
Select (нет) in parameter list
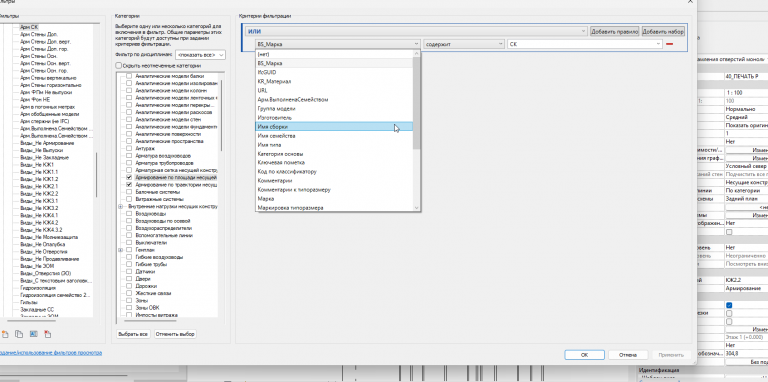pos(334,54)
